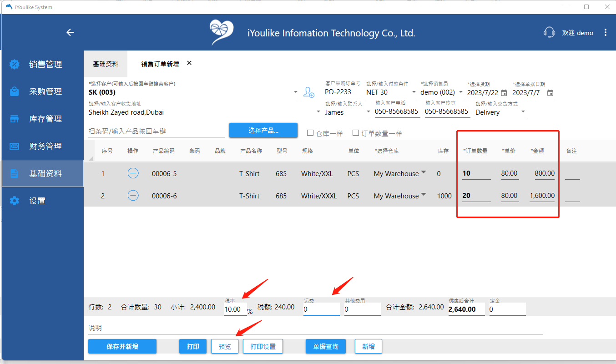Viewport: 616px width, 364px height.
Task: Close the 销售订单新增 tab
Action: (189, 63)
